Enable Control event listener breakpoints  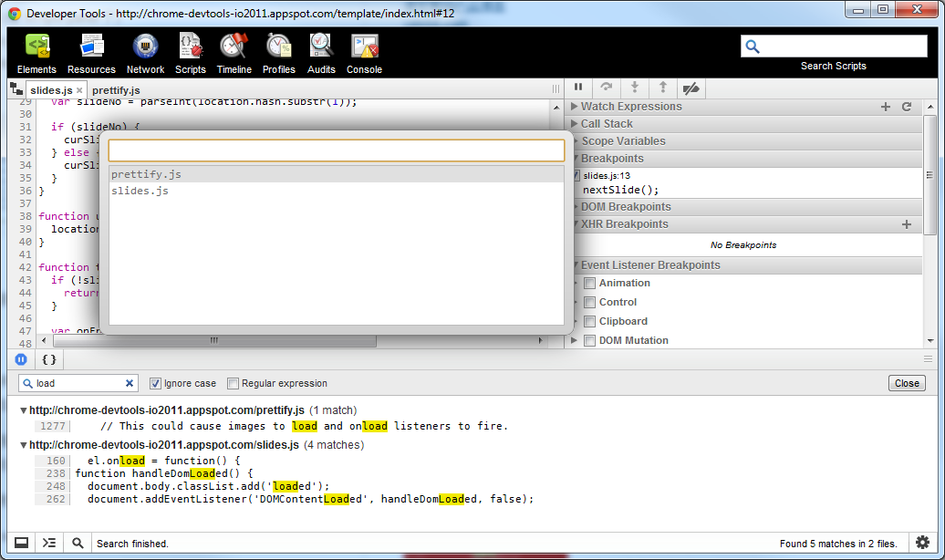[590, 303]
